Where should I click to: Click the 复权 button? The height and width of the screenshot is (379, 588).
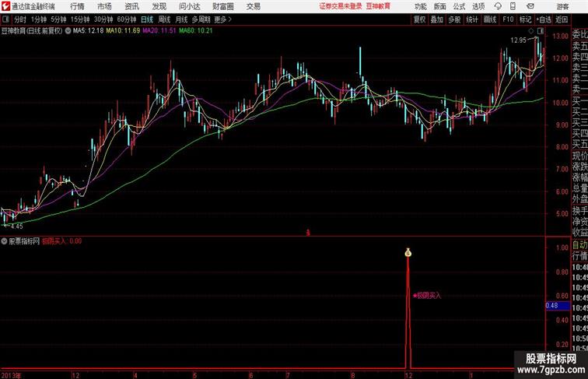pyautogui.click(x=420, y=19)
